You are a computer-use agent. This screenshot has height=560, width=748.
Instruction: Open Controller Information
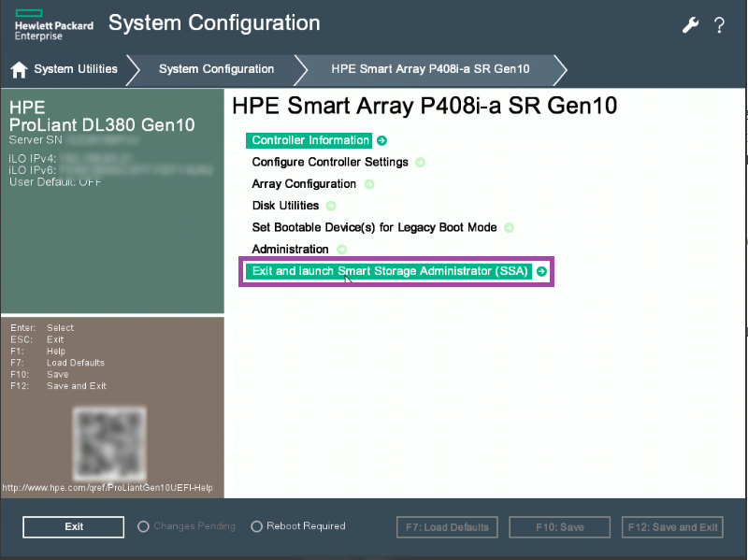tap(310, 140)
